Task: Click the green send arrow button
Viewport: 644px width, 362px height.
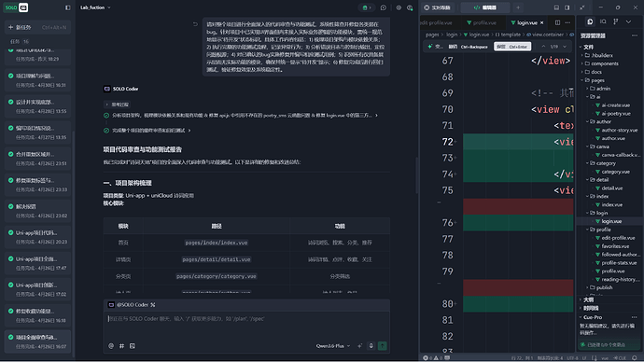Action: [383, 346]
